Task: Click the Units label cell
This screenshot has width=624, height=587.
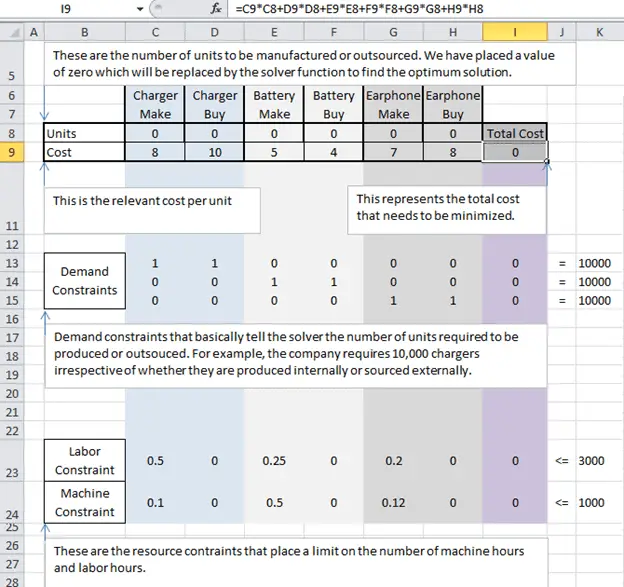Action: click(84, 133)
